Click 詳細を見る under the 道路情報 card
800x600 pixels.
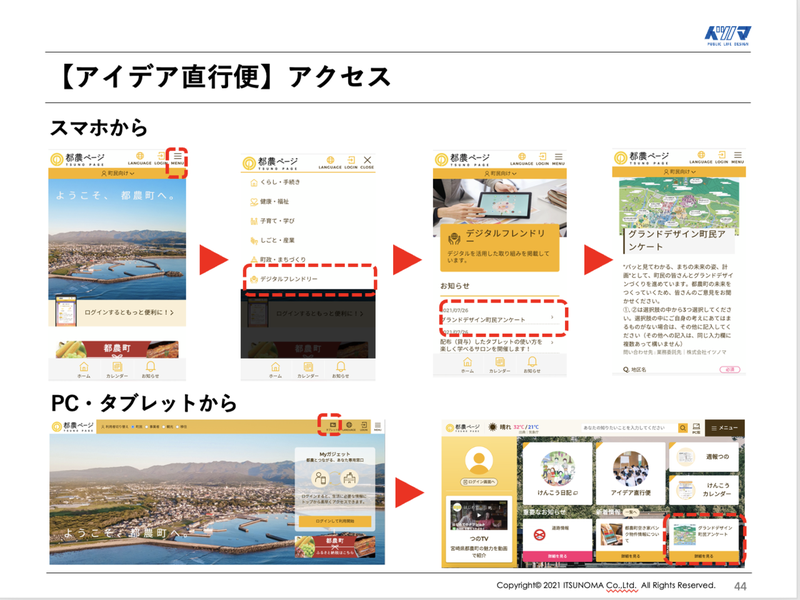(557, 556)
